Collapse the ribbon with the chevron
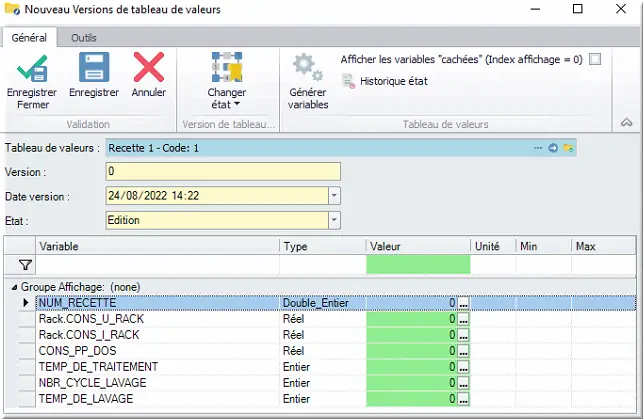The image size is (643, 419). click(626, 122)
